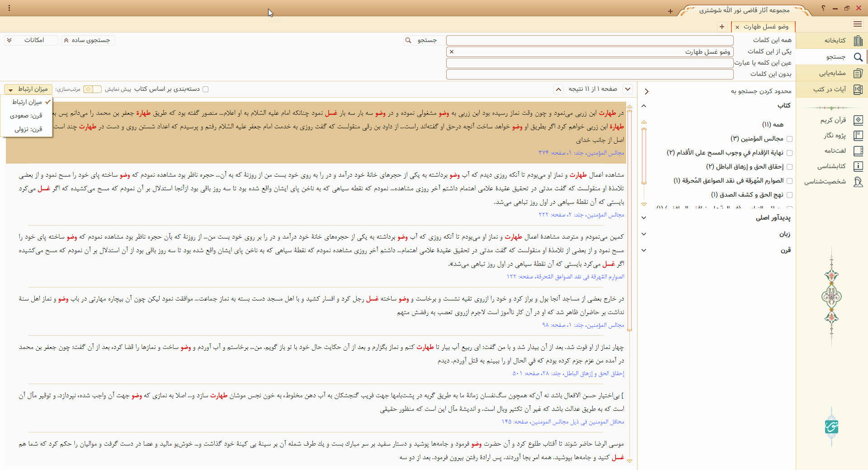Open the میزان ارتباط sort dropdown
Screen dimensions: 868x470
28,89
